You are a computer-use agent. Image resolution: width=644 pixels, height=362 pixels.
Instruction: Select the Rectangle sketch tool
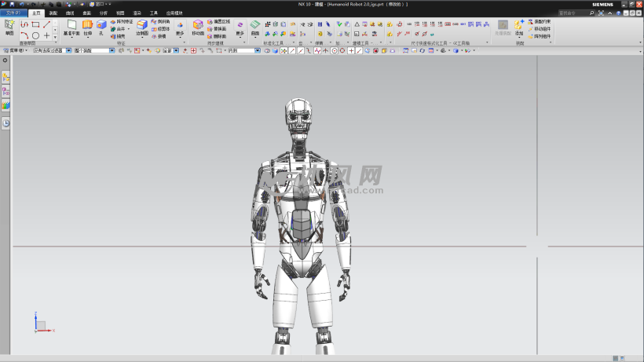click(35, 24)
